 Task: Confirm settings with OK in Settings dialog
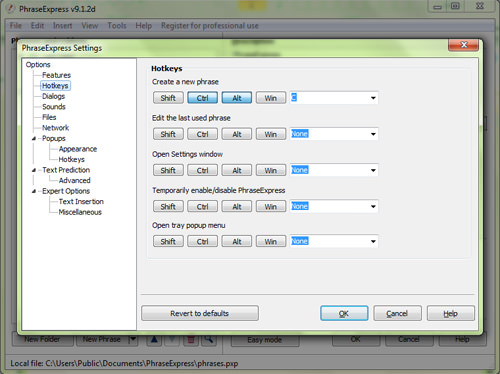pos(344,313)
